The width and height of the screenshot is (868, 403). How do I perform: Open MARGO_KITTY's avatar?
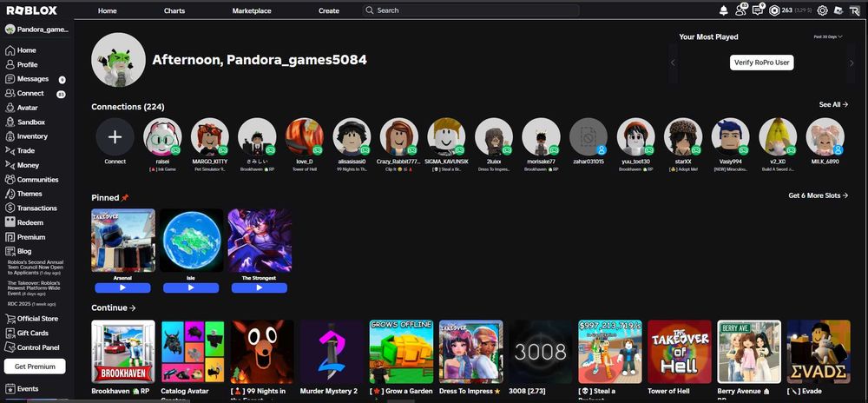tap(210, 136)
